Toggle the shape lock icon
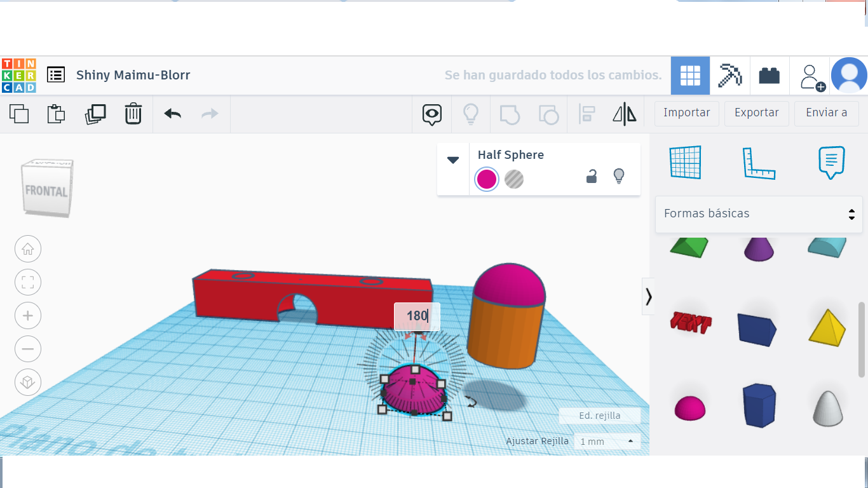The image size is (868, 488). click(592, 176)
